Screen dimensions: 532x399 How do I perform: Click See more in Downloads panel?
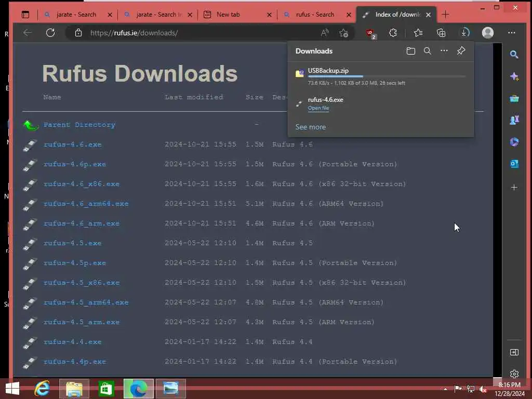[x=311, y=127]
